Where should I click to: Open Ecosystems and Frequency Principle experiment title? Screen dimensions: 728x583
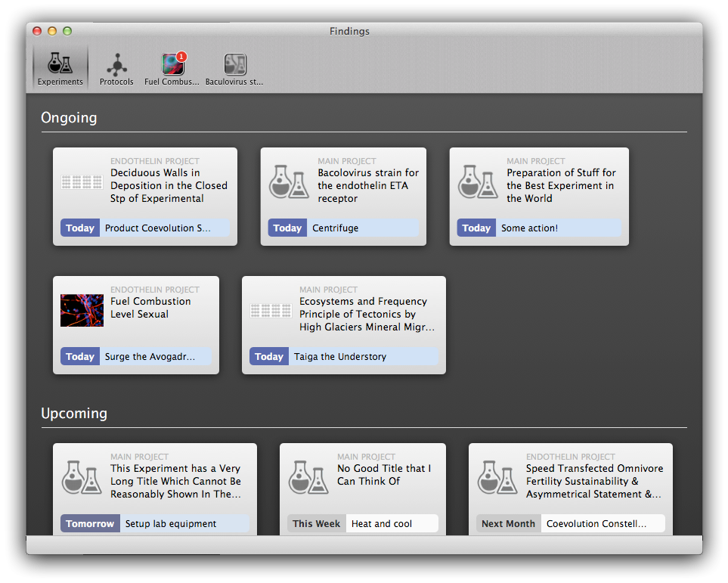(367, 314)
